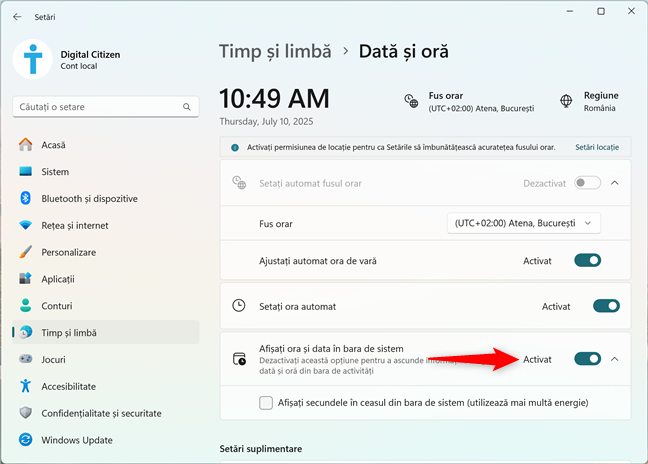Click the Jocuri controller icon
Screen dimensions: 648x464
click(x=26, y=359)
